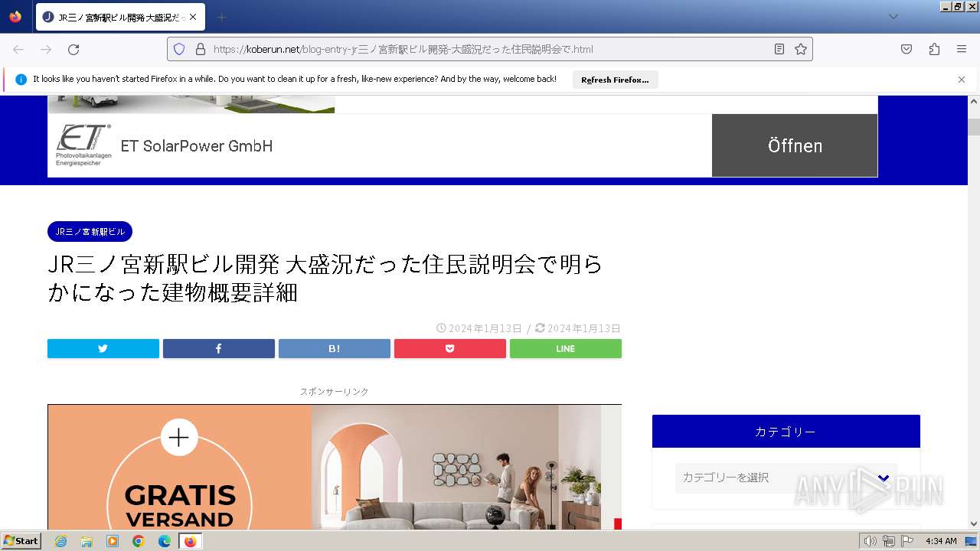Go back with the back arrow
Viewport: 980px width, 551px height.
(x=18, y=49)
